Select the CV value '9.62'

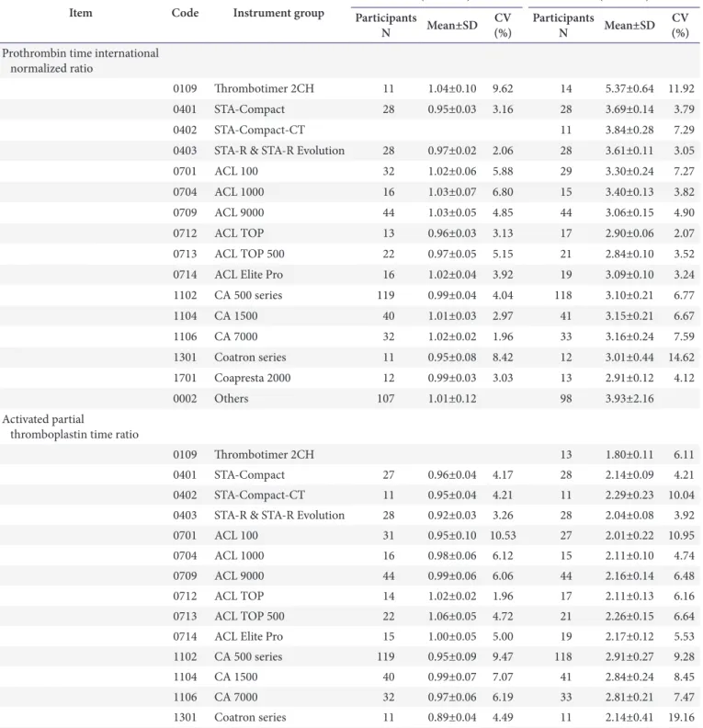(503, 88)
